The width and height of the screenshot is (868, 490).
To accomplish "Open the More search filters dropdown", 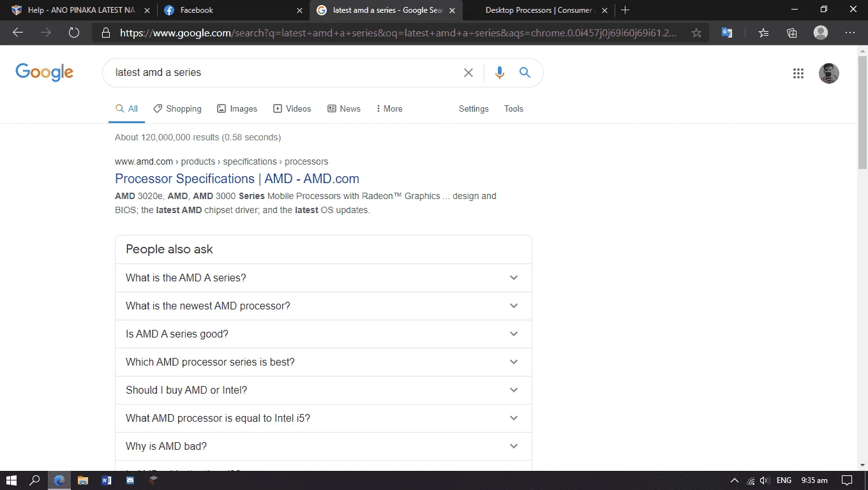I will (x=389, y=109).
